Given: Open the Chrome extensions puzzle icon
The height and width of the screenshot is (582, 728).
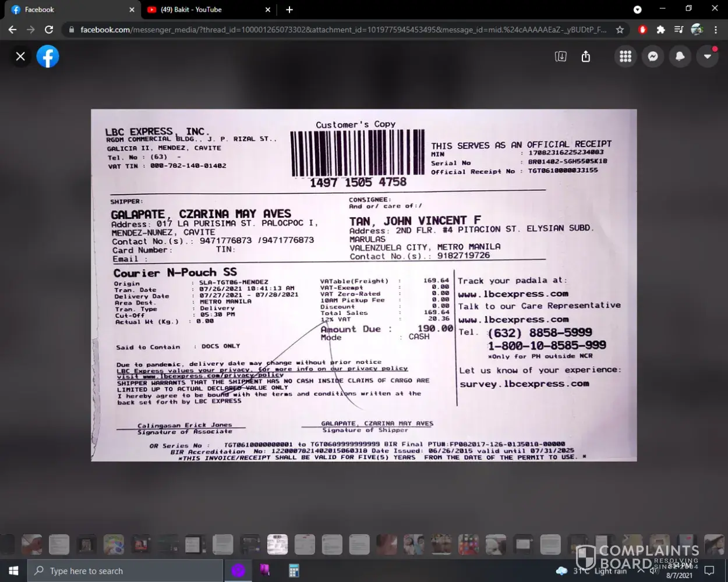Looking at the screenshot, I should point(660,30).
